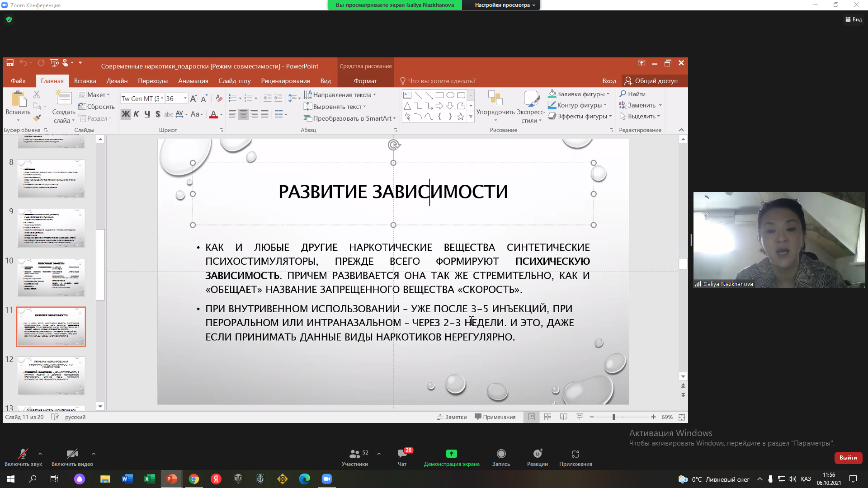This screenshot has width=868, height=488.
Task: Click the zoom level slider handle
Action: click(613, 417)
